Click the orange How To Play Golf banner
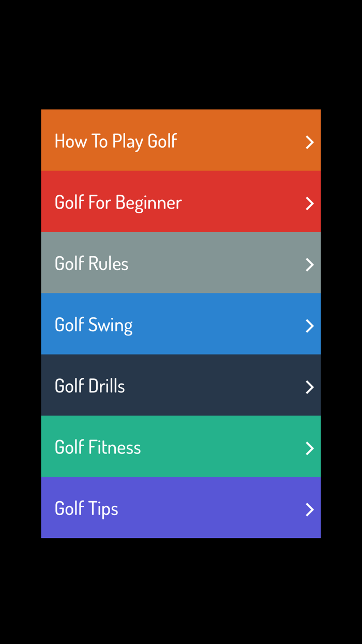This screenshot has height=644, width=362. pyautogui.click(x=181, y=140)
